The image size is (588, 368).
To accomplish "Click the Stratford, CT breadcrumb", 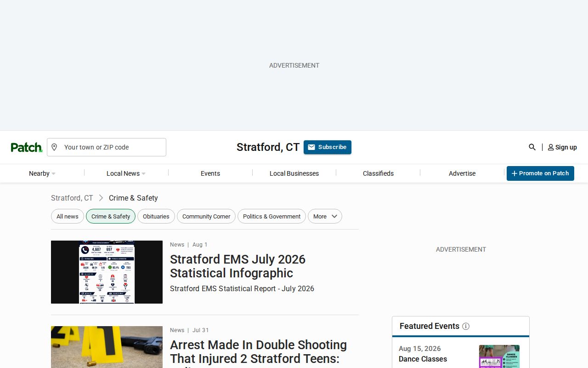I will point(72,198).
